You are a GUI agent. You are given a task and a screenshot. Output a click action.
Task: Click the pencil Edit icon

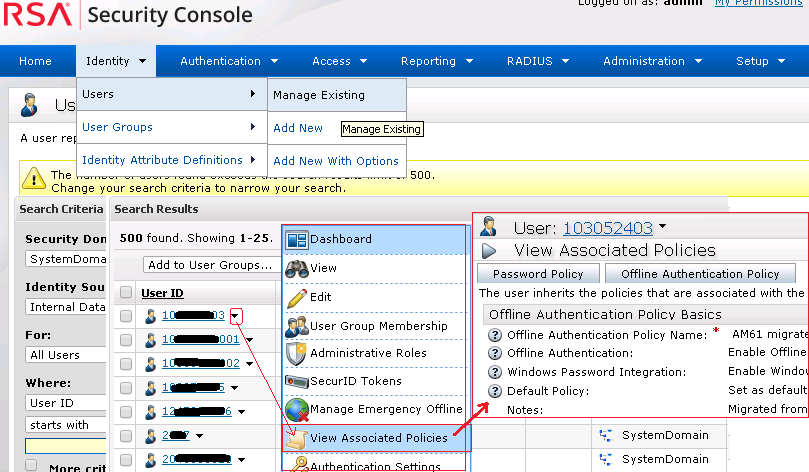coord(297,297)
